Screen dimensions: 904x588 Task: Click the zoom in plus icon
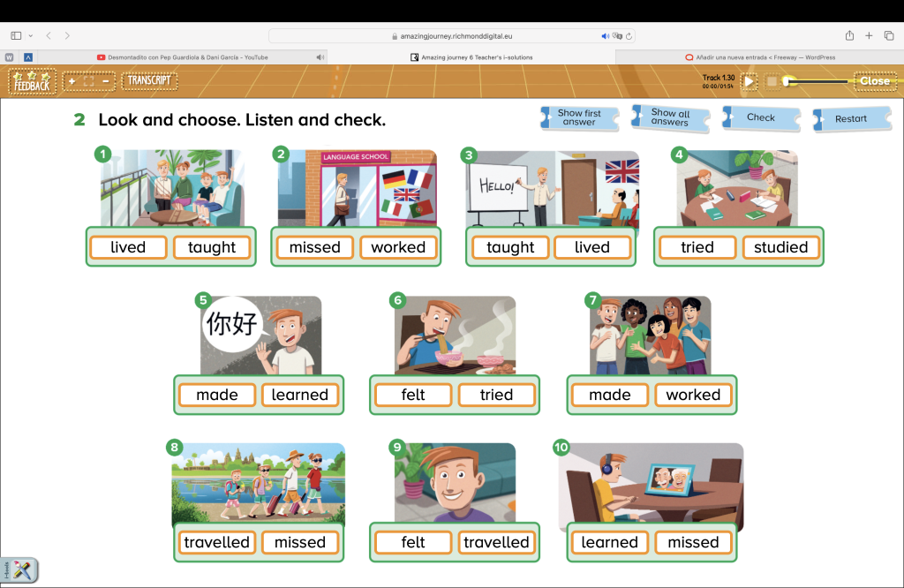point(72,81)
